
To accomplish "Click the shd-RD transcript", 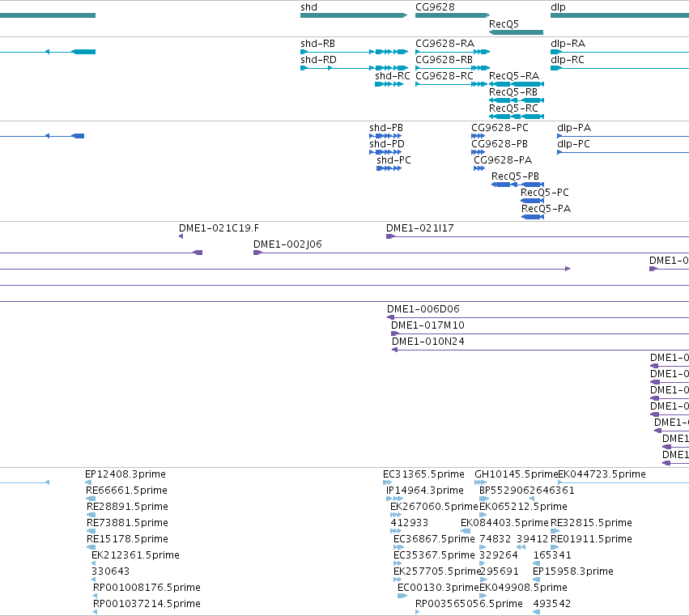I will click(354, 68).
